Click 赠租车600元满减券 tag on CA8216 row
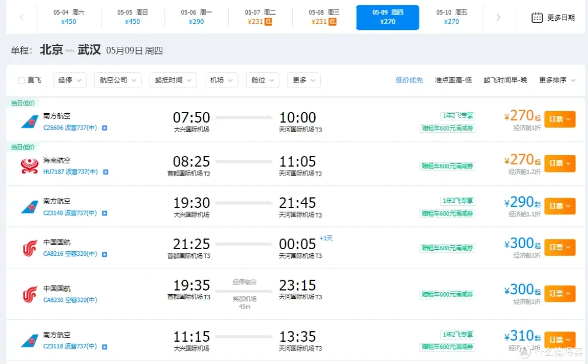This screenshot has height=364, width=588. click(448, 248)
